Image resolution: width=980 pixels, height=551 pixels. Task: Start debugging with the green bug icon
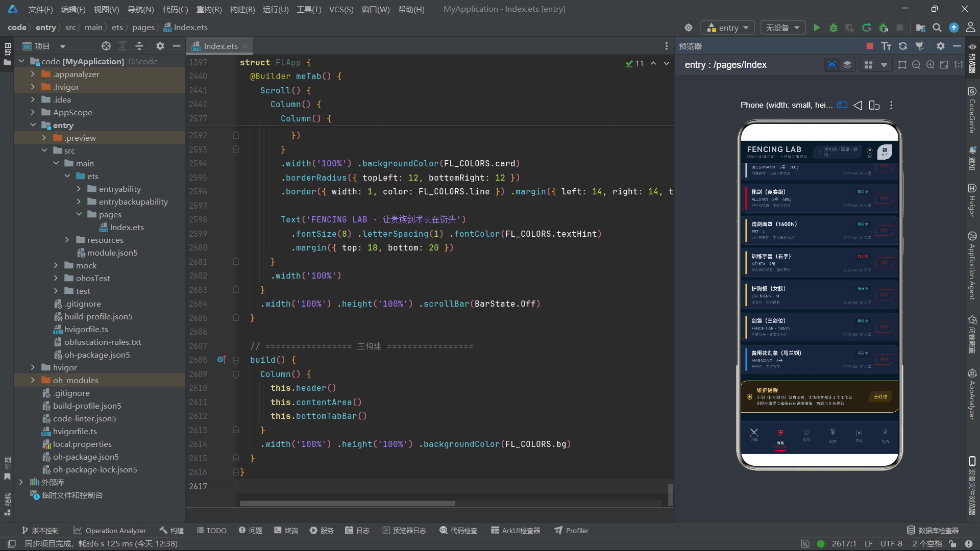tap(834, 28)
